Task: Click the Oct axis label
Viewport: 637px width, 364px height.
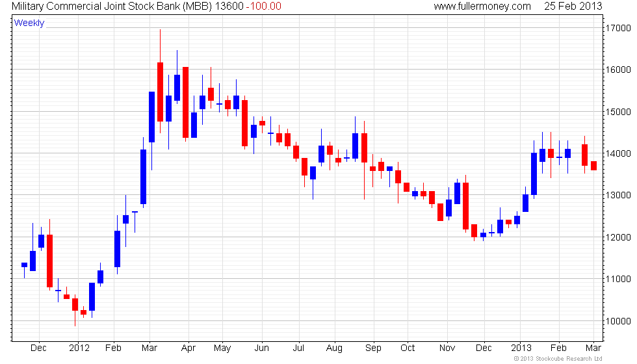Action: pyautogui.click(x=408, y=348)
